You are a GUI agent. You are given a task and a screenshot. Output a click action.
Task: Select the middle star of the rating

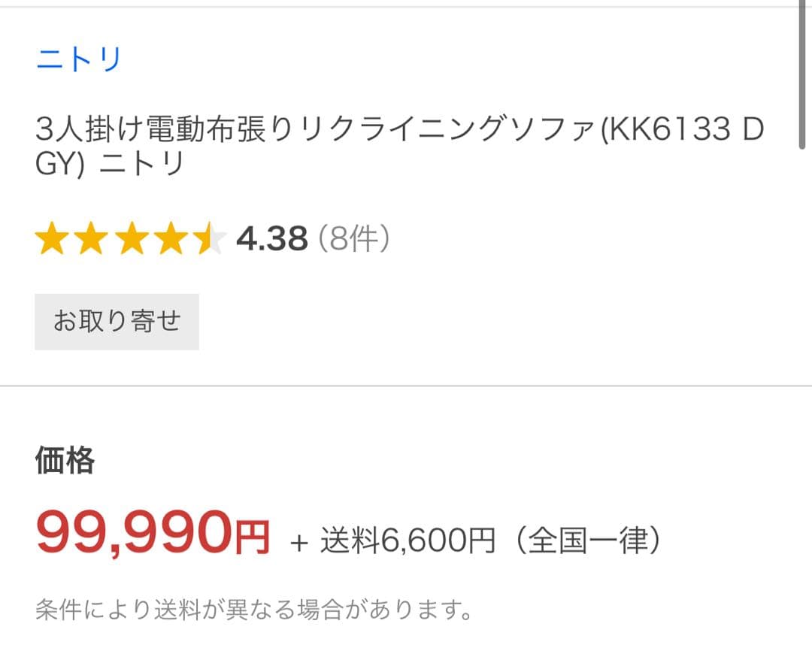coord(132,239)
